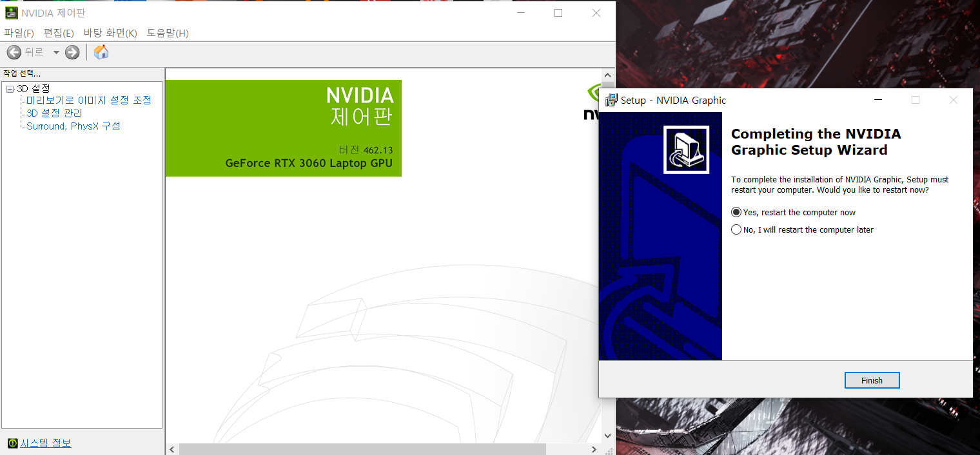Click the installer disk icon in wizard

tap(686, 150)
